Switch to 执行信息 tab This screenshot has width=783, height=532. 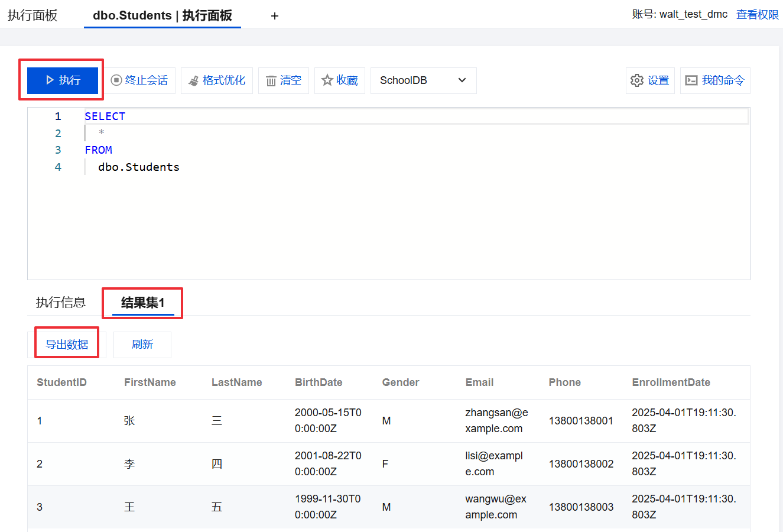[x=61, y=303]
